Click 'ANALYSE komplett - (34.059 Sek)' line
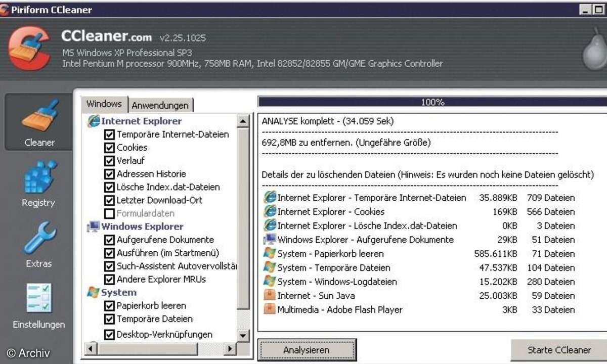Image resolution: width=607 pixels, height=364 pixels. click(327, 121)
